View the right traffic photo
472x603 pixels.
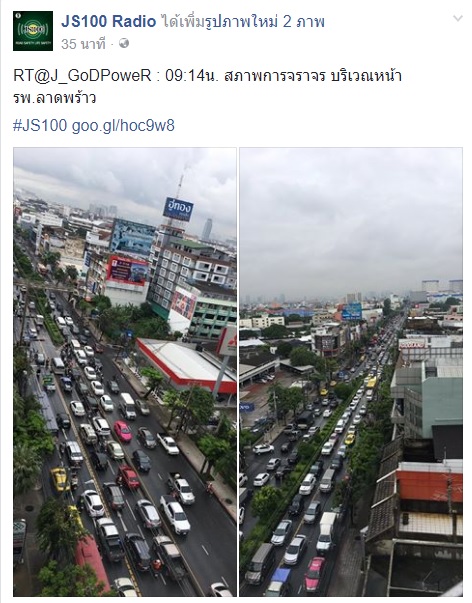tap(351, 372)
